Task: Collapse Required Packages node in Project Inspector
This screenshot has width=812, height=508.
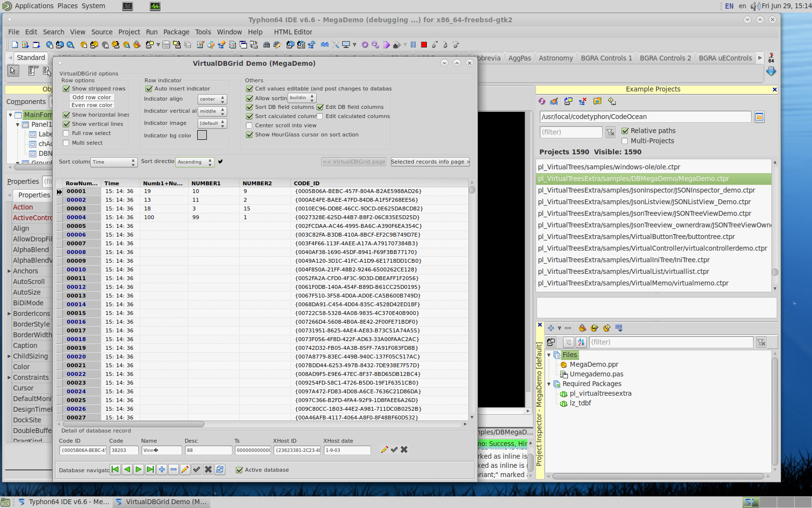Action: tap(549, 384)
